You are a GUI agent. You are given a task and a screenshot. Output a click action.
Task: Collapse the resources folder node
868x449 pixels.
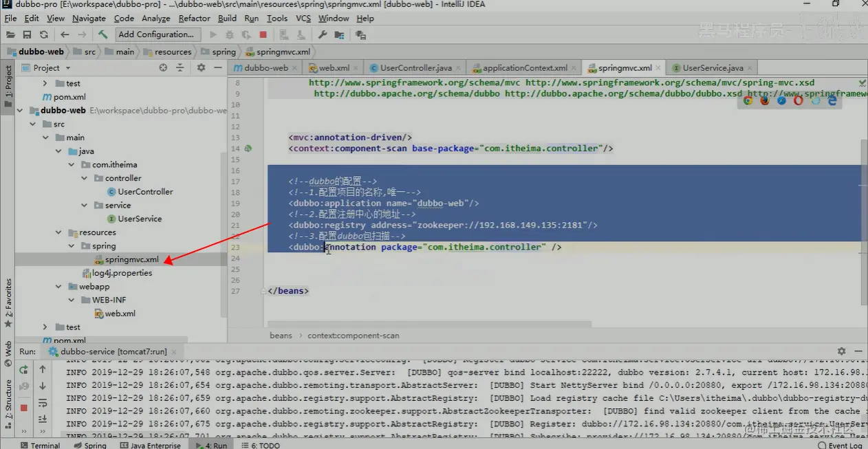[x=59, y=232]
